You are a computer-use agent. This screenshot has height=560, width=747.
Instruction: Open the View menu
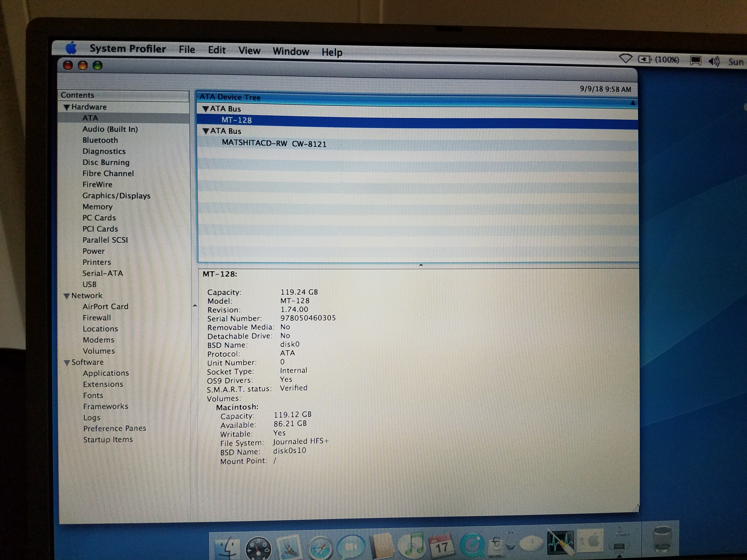coord(249,51)
